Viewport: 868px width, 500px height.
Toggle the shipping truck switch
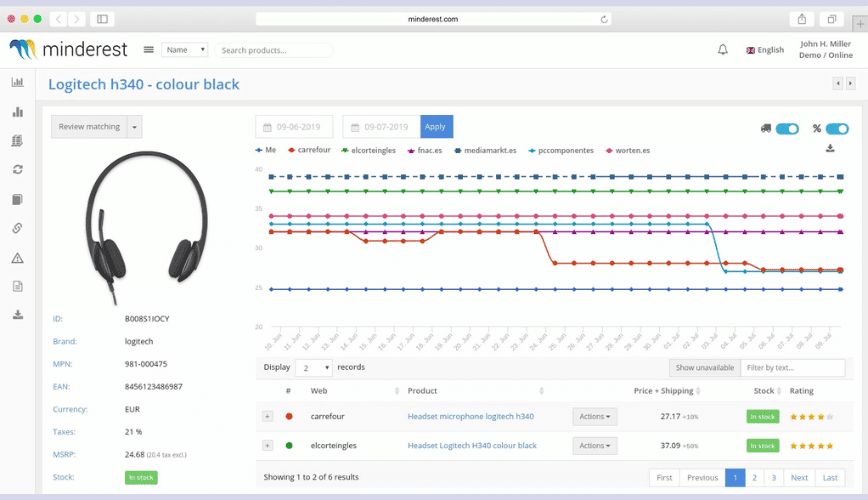[x=787, y=128]
